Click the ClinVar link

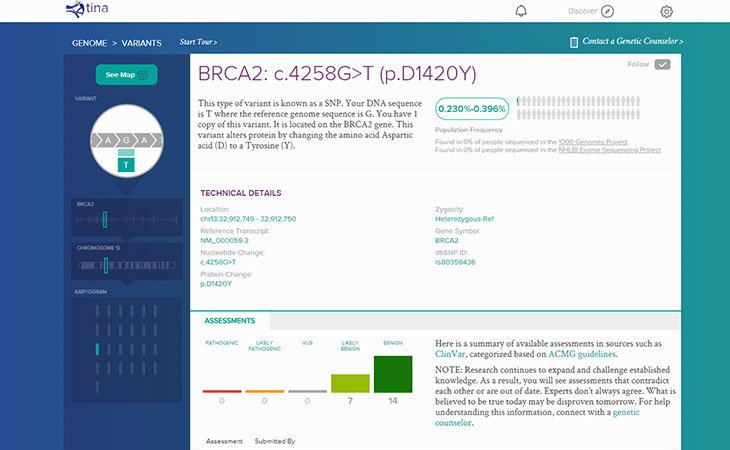452,354
